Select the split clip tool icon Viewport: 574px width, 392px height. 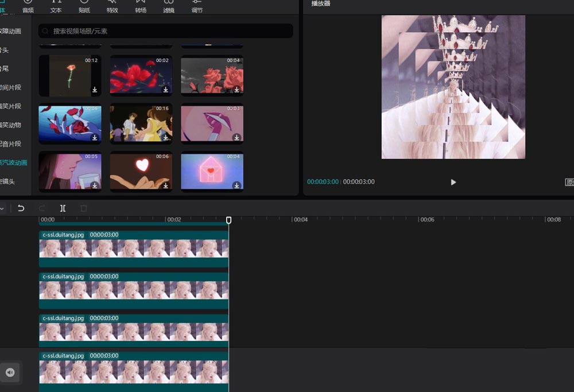tap(63, 208)
